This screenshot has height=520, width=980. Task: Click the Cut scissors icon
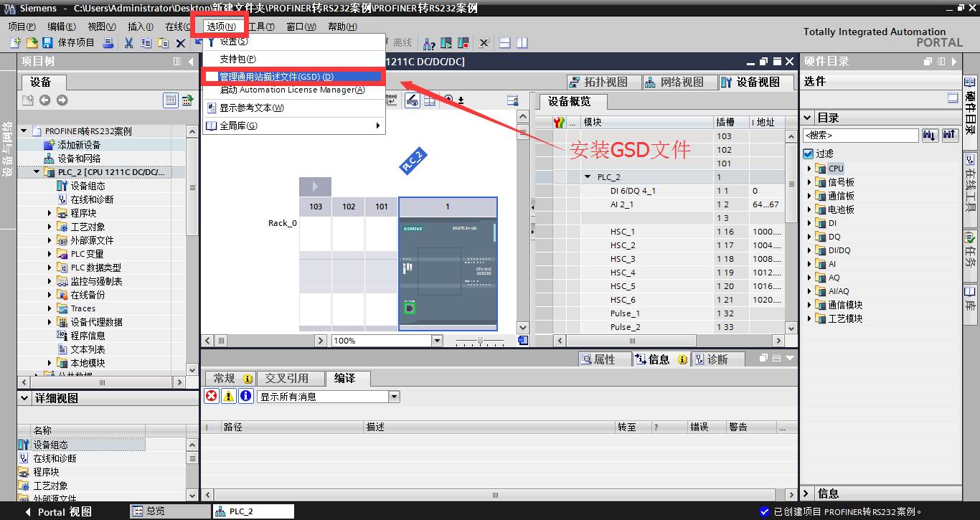[x=129, y=43]
